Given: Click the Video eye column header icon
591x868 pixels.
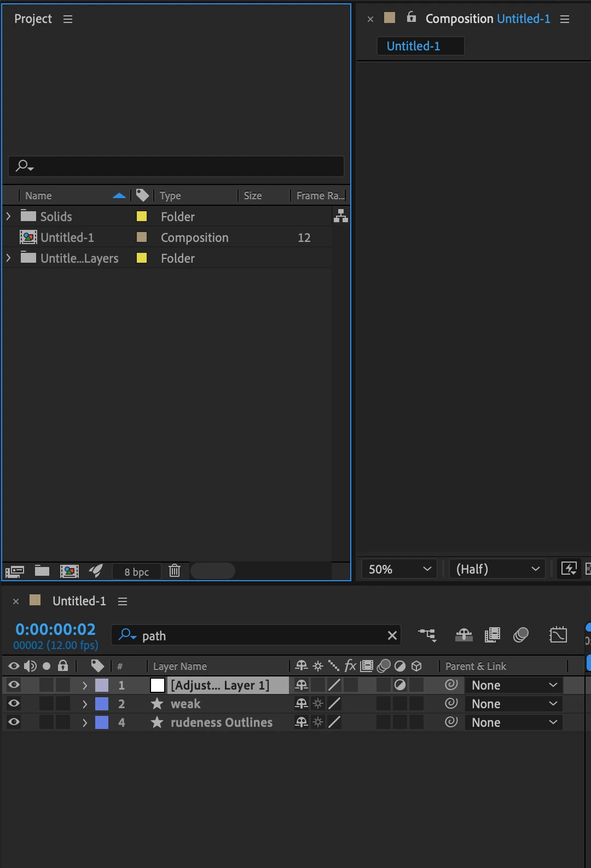Looking at the screenshot, I should click(14, 666).
